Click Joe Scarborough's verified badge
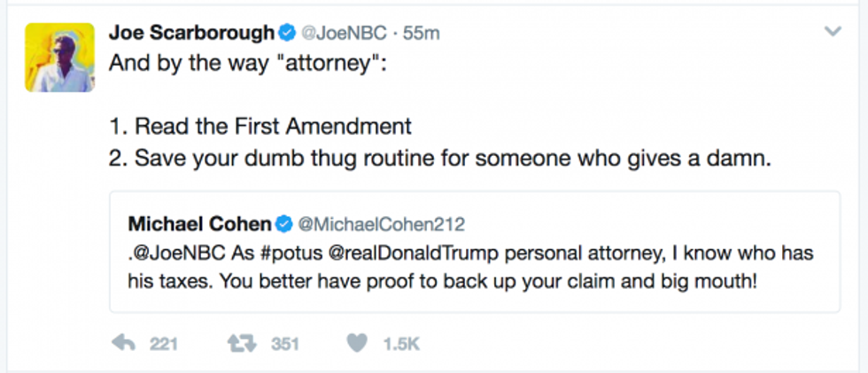Image resolution: width=868 pixels, height=373 pixels. pyautogui.click(x=287, y=34)
